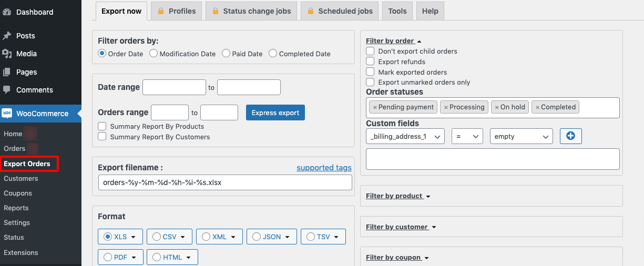
Task: Choose the XML format option
Action: coord(206,237)
